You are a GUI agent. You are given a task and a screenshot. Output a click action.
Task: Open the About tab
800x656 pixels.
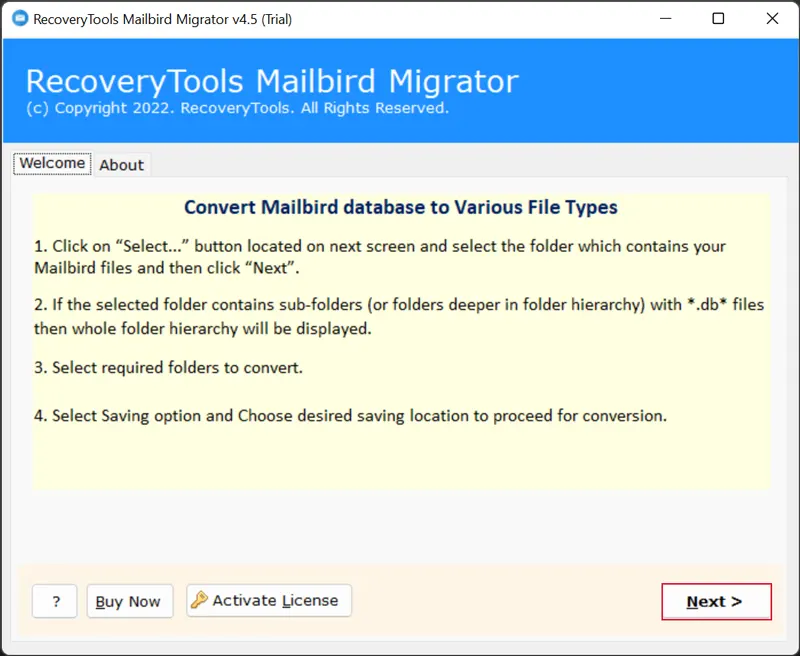pyautogui.click(x=121, y=165)
